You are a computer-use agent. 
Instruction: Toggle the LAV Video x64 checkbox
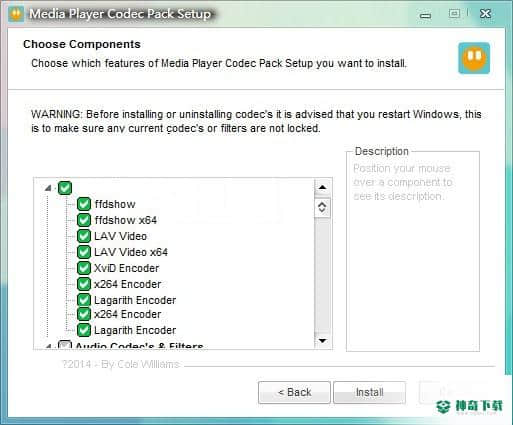[x=84, y=252]
